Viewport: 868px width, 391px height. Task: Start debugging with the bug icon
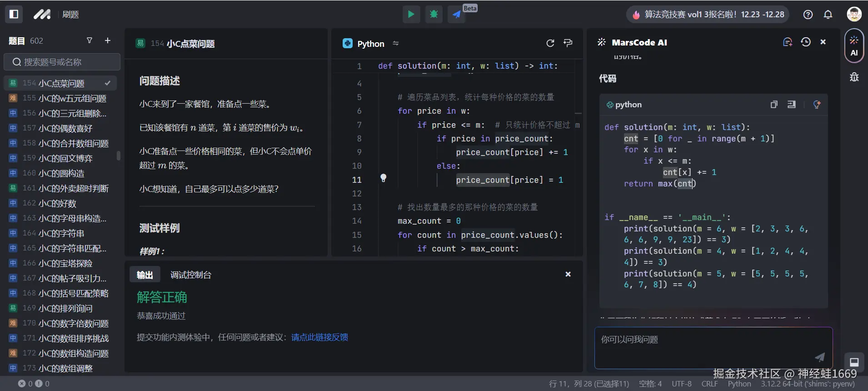click(434, 15)
